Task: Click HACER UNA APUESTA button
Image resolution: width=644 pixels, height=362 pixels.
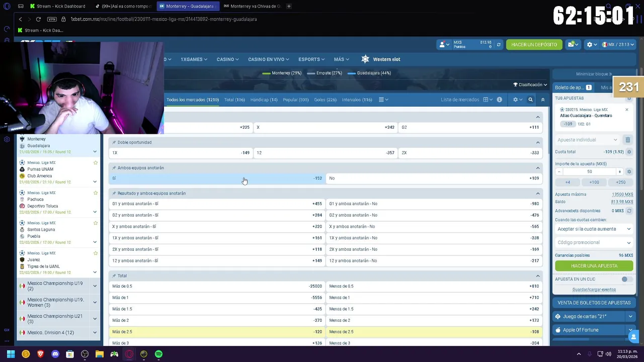Action: point(594,266)
